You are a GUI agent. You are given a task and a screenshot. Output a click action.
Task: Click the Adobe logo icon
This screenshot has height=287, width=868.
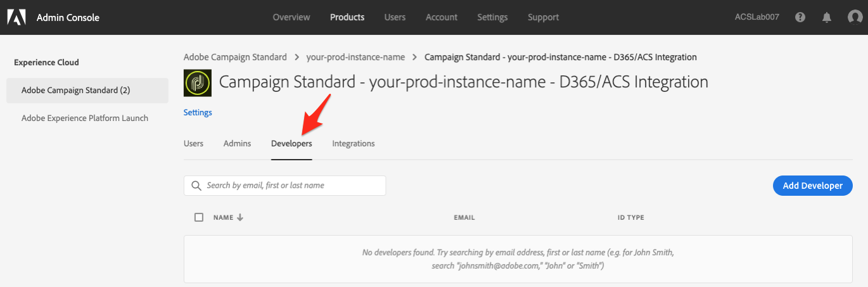coord(16,17)
